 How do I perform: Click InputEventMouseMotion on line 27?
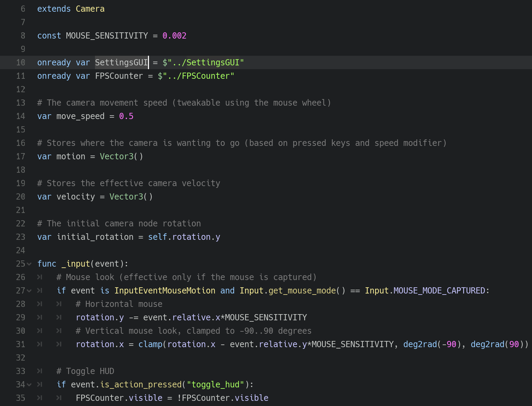coord(165,291)
